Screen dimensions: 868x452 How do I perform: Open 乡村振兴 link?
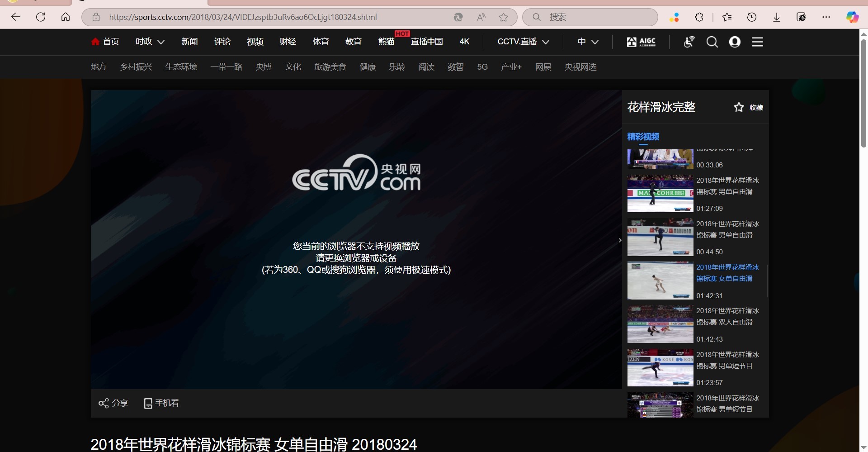point(136,67)
